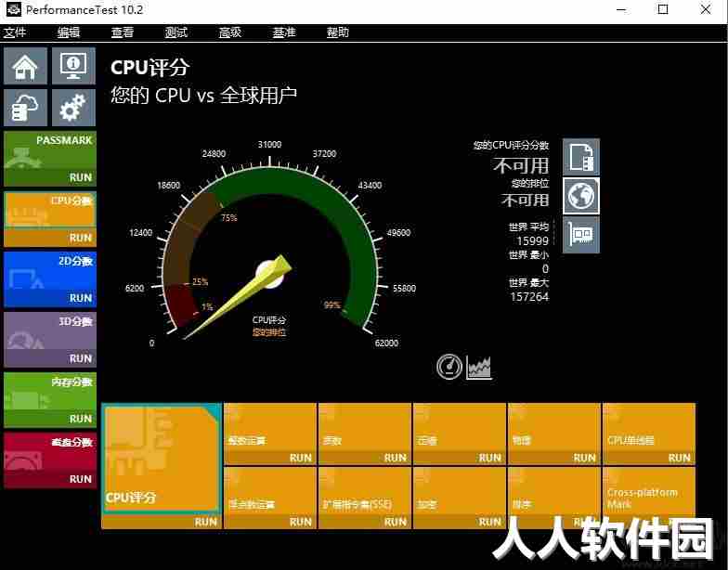
Task: Click the world average value 15999
Action: pyautogui.click(x=533, y=241)
